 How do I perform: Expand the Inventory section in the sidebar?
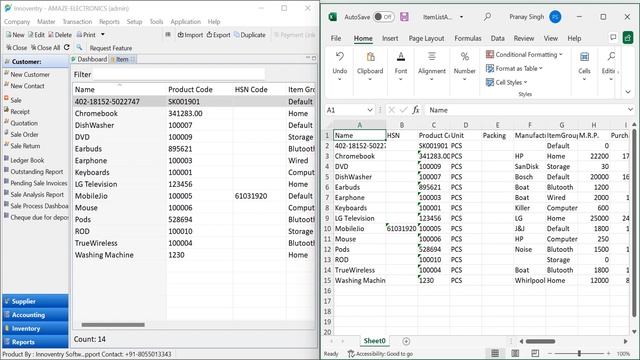point(35,328)
